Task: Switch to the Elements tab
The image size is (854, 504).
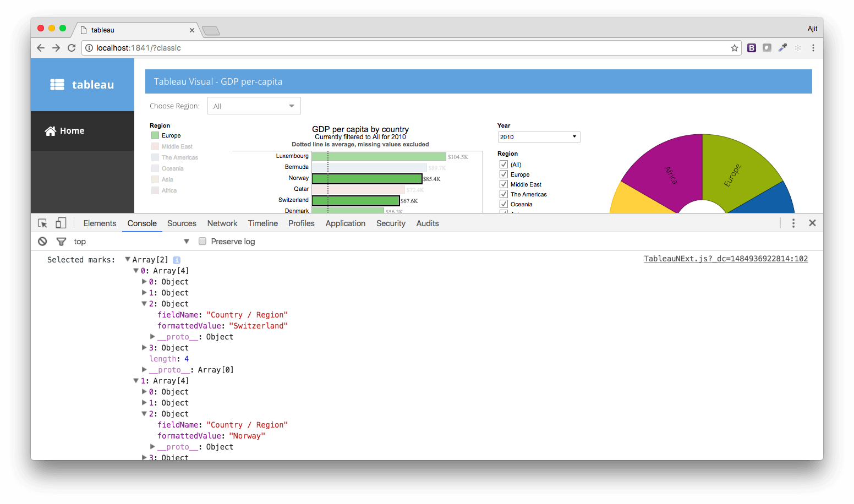Action: [x=100, y=223]
